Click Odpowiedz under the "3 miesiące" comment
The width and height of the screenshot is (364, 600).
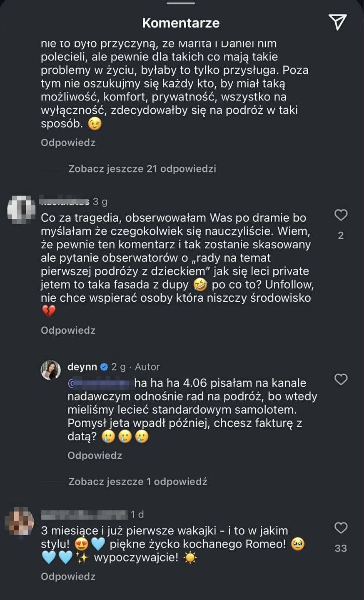[x=68, y=577]
